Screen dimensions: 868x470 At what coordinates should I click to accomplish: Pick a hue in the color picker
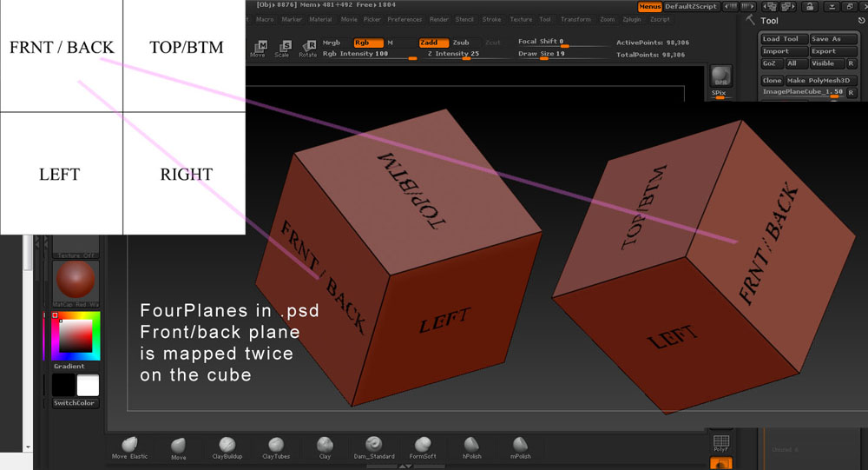click(76, 336)
